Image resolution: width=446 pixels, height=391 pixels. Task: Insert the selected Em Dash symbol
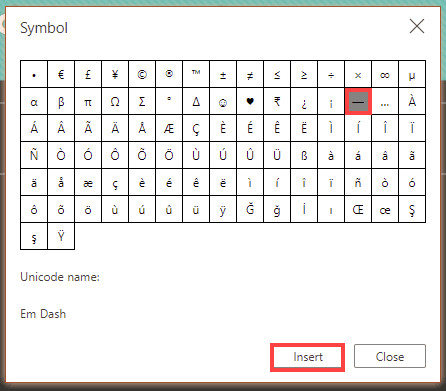coord(307,357)
